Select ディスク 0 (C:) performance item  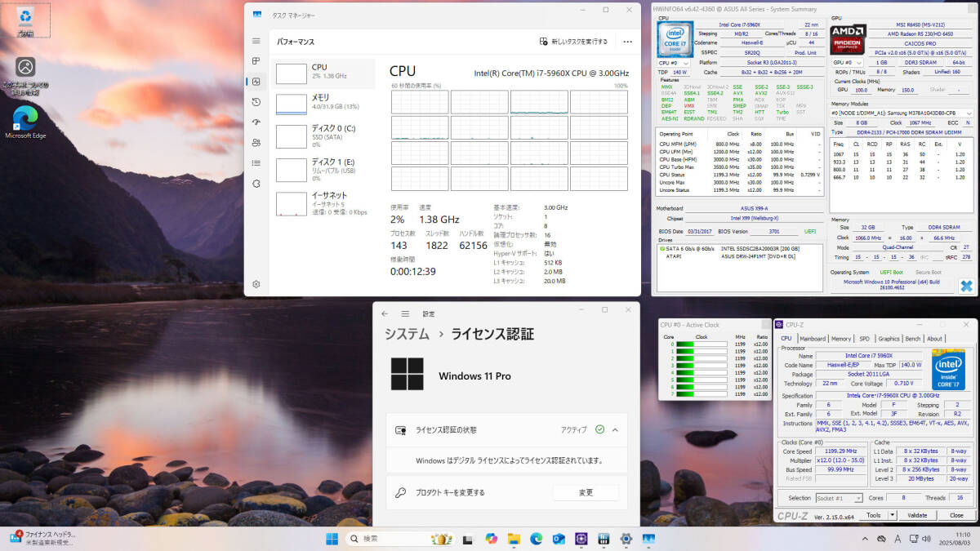[324, 136]
